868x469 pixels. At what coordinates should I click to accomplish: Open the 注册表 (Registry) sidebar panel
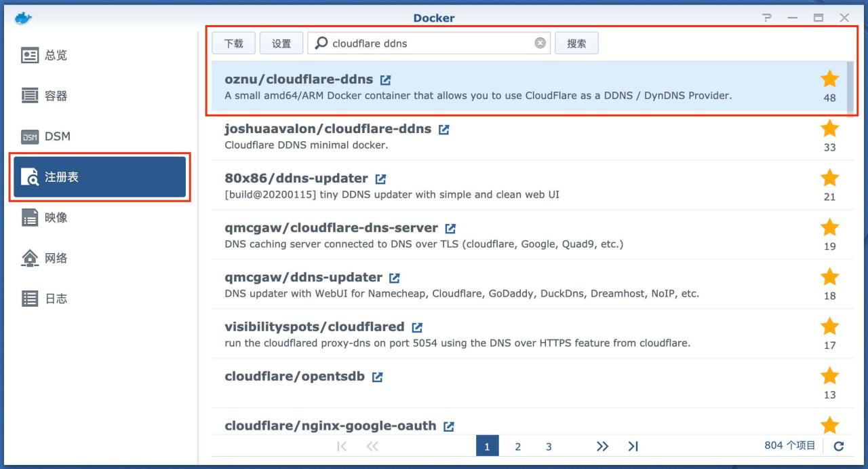tap(63, 176)
